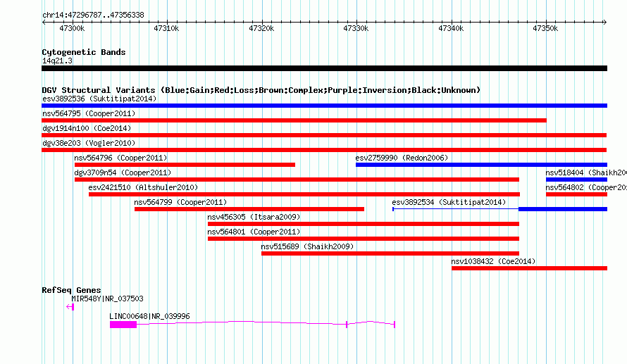Select the LINC00648 magenta exon block

pos(123,325)
